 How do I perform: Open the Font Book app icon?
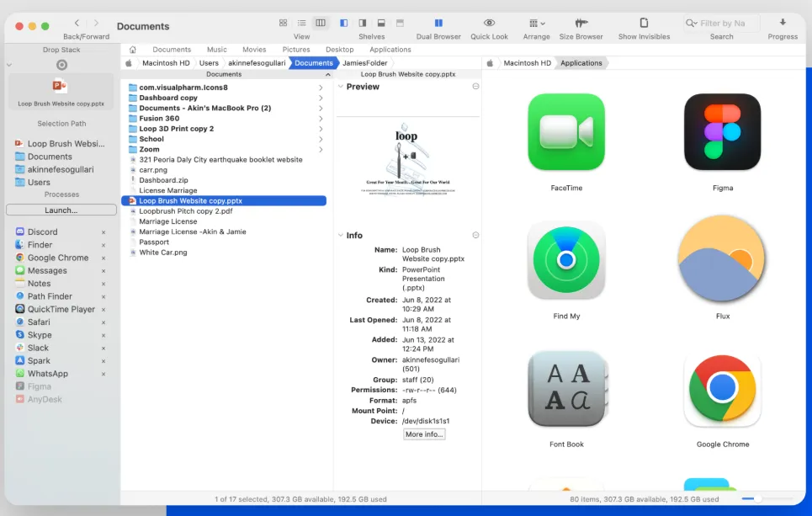click(566, 389)
